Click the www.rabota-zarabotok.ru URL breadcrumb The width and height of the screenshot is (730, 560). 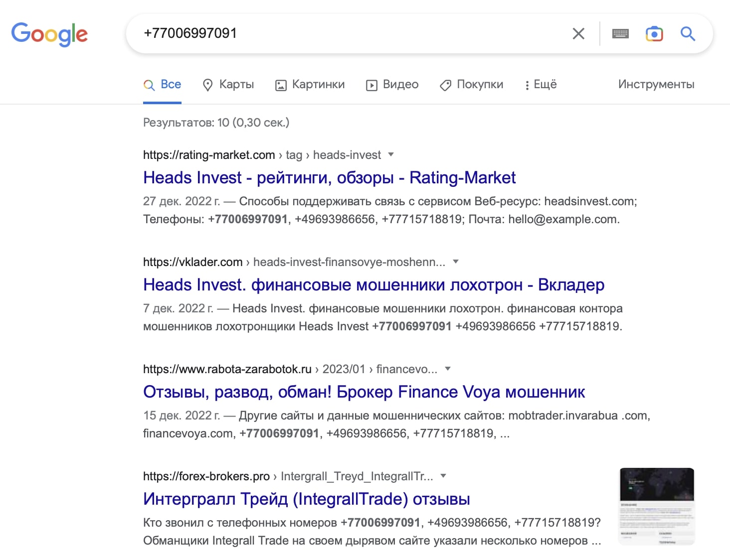click(x=290, y=369)
